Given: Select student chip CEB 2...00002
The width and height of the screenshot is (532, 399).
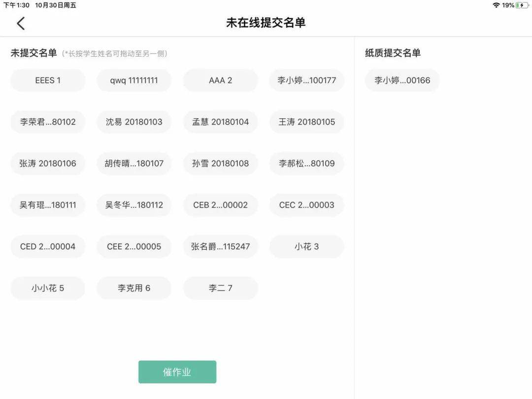Looking at the screenshot, I should [221, 205].
